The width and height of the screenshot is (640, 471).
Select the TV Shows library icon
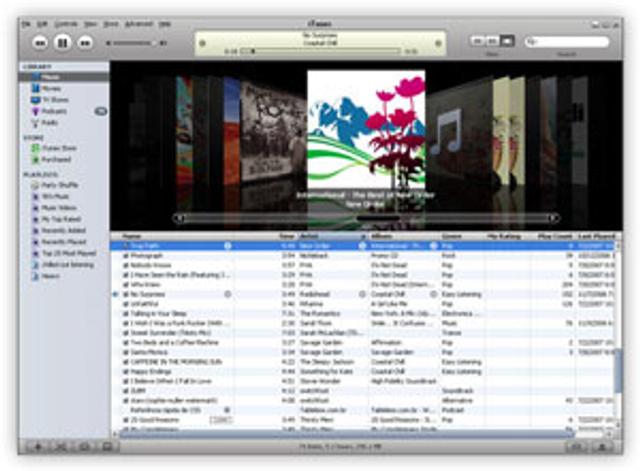[x=36, y=100]
